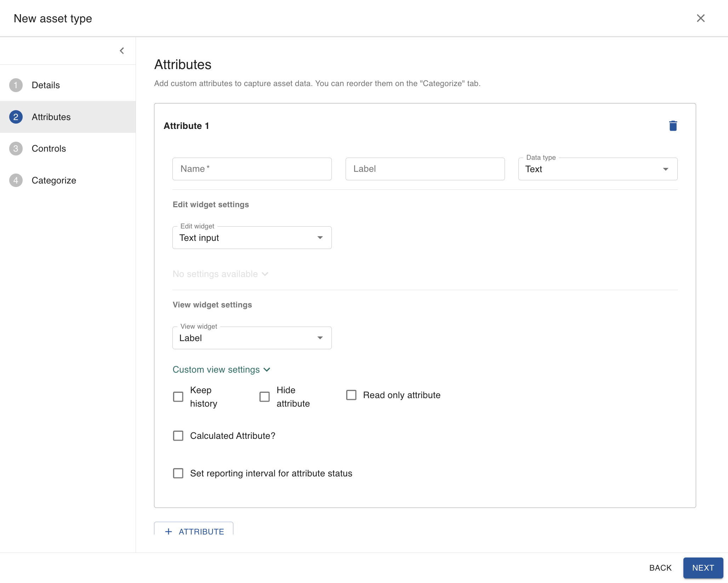Toggle Read only attribute checkbox
Image resolution: width=728 pixels, height=583 pixels.
coord(351,395)
